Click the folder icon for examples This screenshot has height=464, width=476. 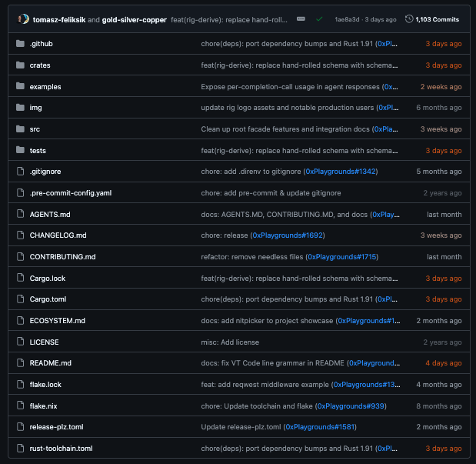tap(20, 86)
